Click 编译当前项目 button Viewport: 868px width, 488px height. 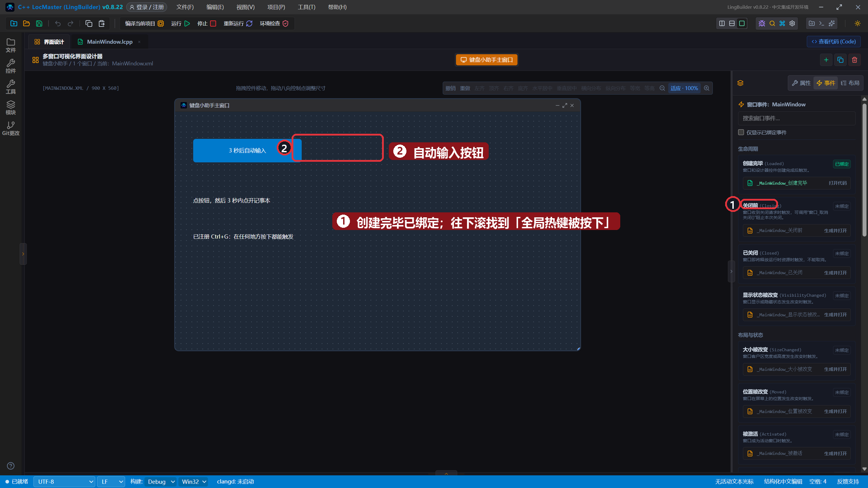[x=144, y=23]
